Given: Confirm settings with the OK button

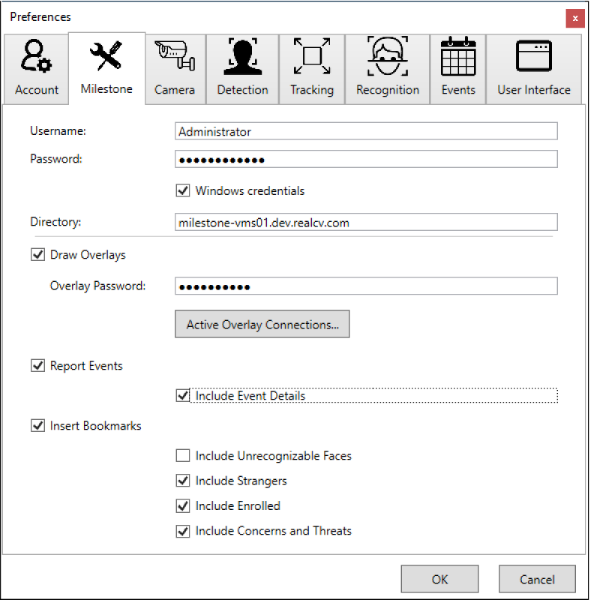Looking at the screenshot, I should (x=440, y=579).
